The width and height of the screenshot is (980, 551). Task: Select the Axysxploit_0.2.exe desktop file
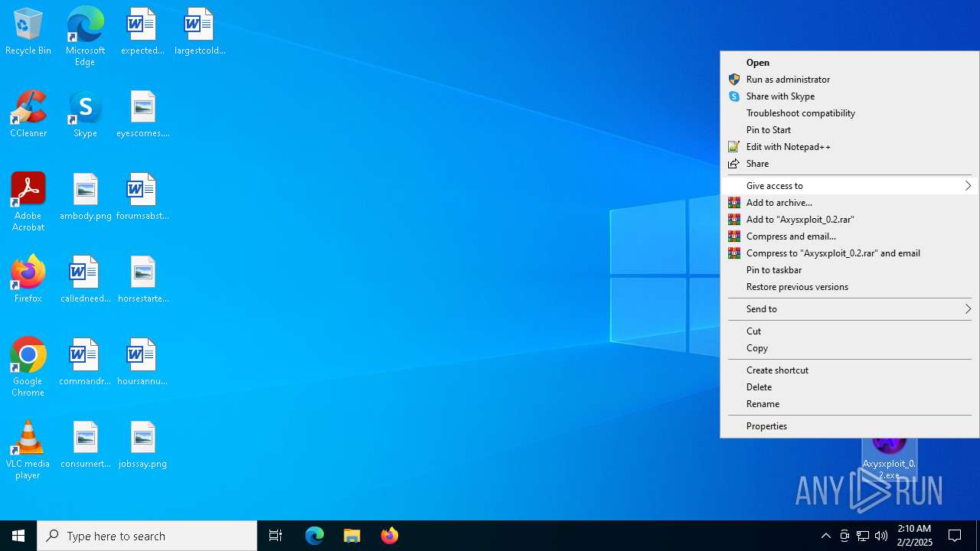[889, 459]
